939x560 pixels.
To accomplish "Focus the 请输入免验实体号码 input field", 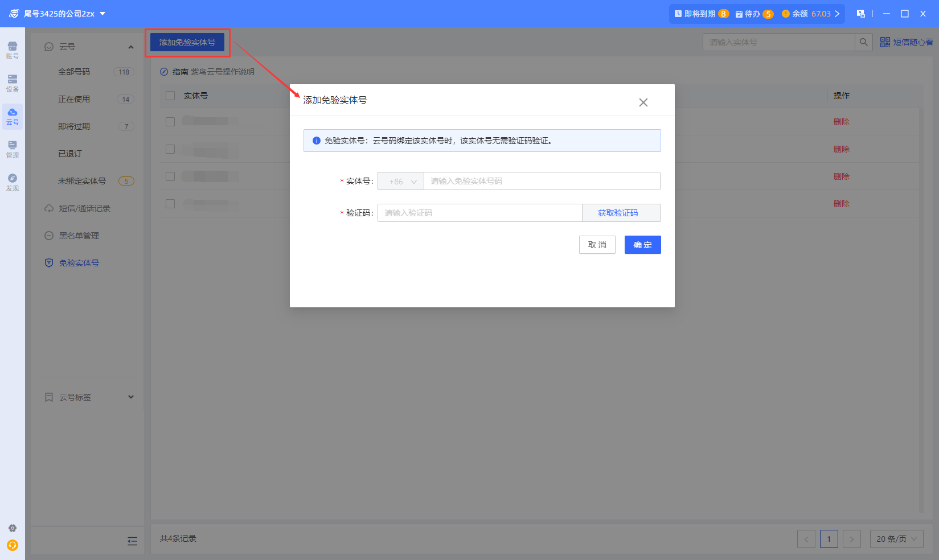I will pyautogui.click(x=541, y=182).
